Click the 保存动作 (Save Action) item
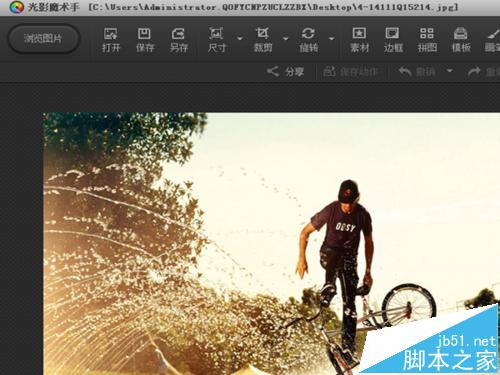 (351, 71)
